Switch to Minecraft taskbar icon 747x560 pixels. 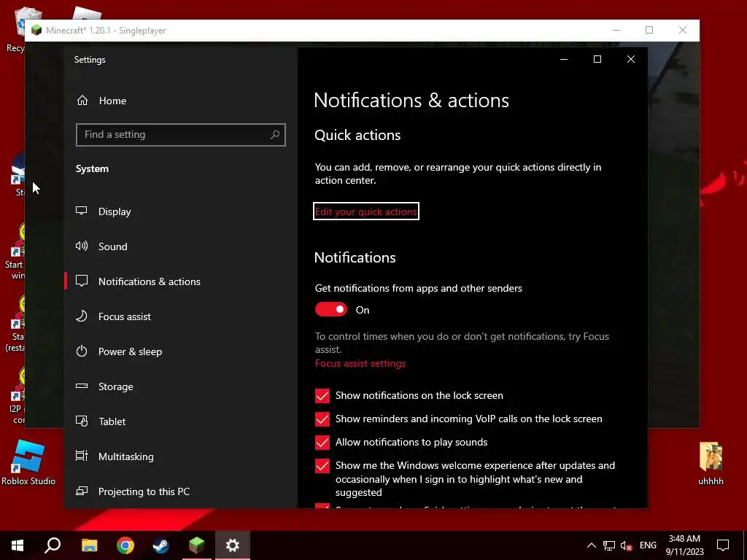tap(196, 545)
